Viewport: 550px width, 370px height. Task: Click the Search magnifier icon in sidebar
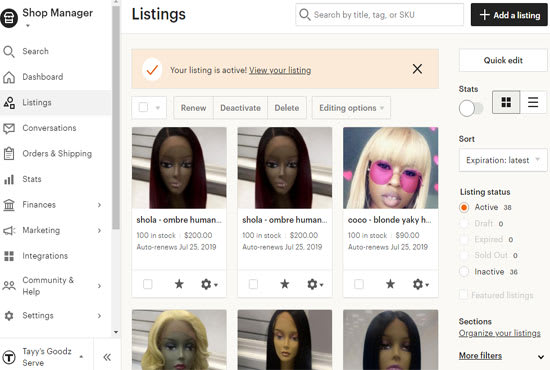pyautogui.click(x=9, y=52)
